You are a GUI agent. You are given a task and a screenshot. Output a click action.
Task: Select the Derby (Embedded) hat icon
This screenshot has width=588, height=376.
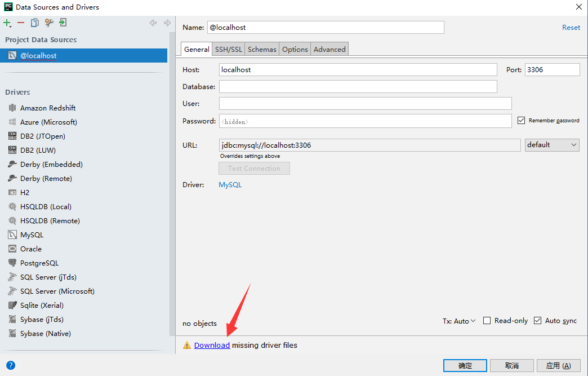click(x=12, y=164)
